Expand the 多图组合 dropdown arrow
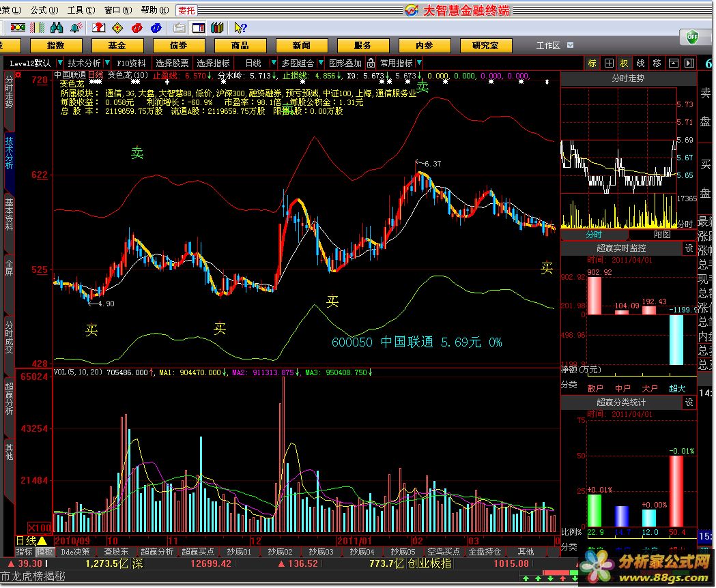This screenshot has width=716, height=588. click(321, 63)
